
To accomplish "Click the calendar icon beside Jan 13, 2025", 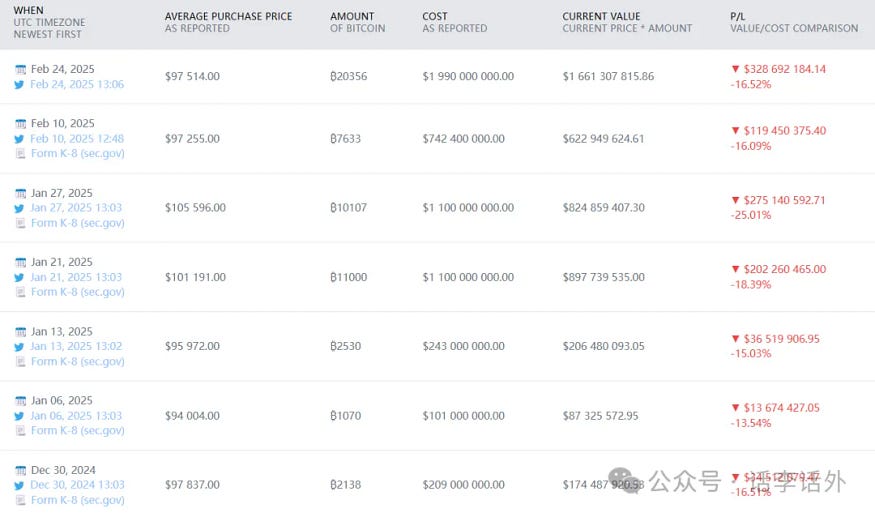I will [20, 332].
